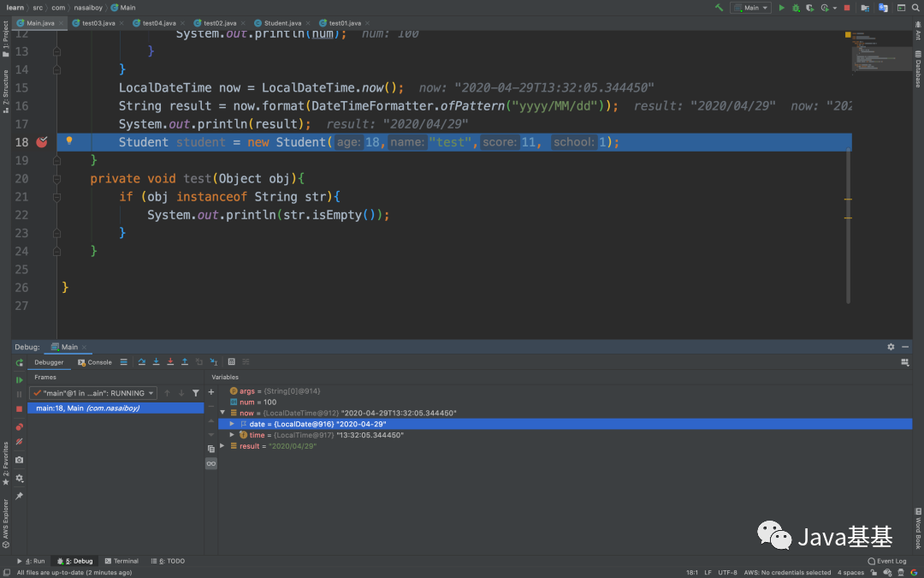
Task: Open the Run tool window button
Action: coord(31,561)
